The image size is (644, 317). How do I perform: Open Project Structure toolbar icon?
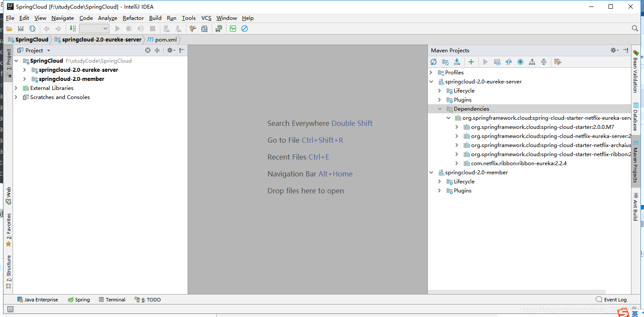coord(204,29)
